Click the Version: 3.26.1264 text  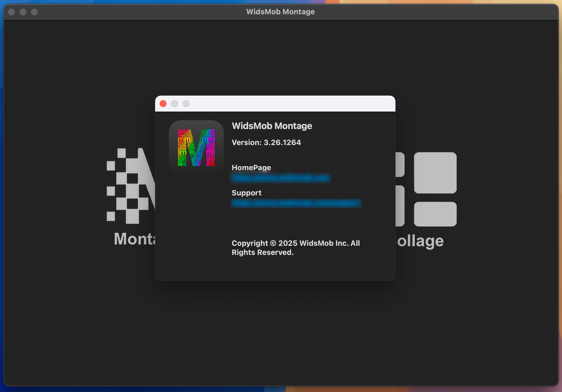(x=266, y=142)
